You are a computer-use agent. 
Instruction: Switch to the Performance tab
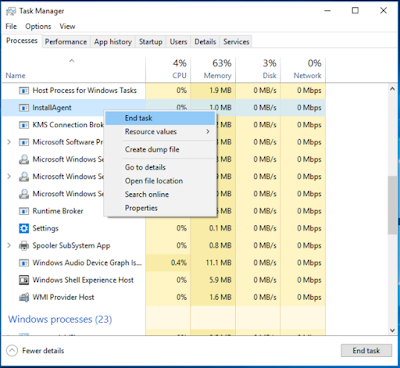(x=66, y=42)
